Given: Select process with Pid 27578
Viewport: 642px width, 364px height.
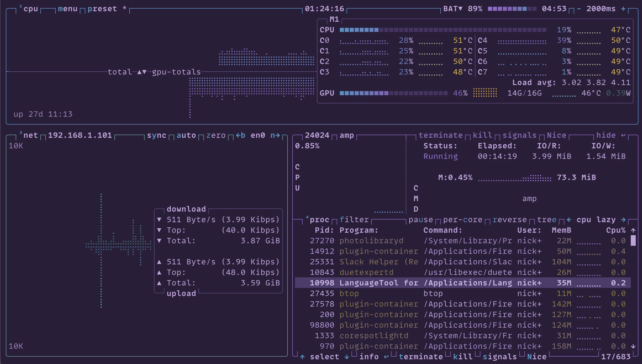Looking at the screenshot, I should point(463,304).
